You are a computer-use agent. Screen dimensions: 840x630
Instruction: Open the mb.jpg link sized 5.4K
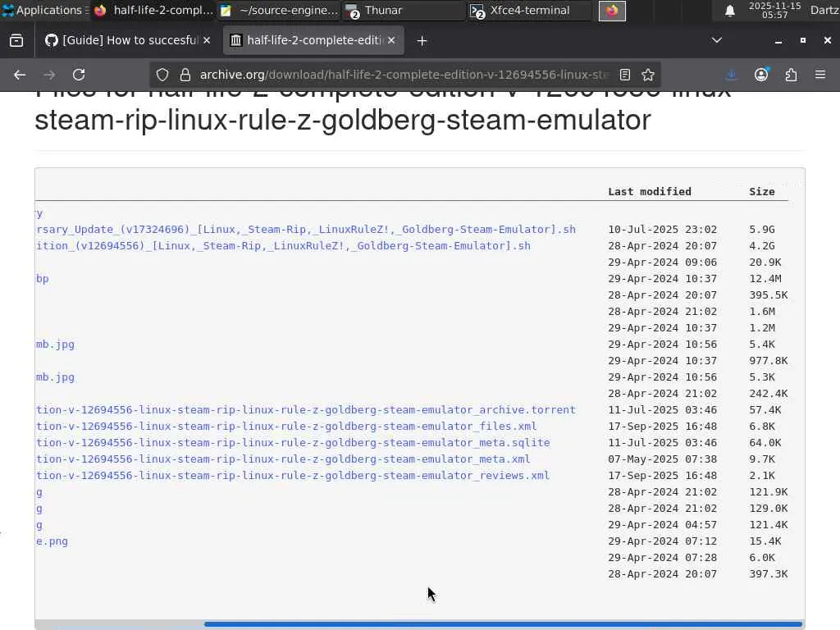click(x=55, y=345)
